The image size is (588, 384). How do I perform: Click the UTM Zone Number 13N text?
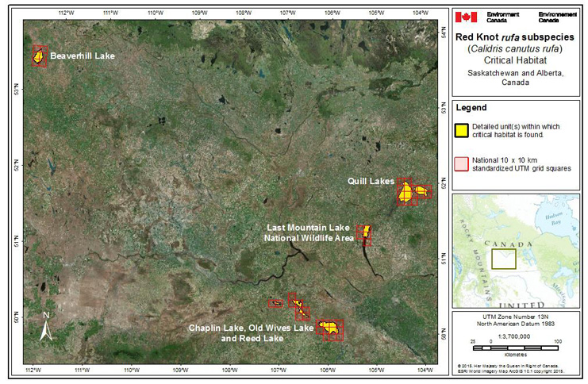[x=518, y=316]
